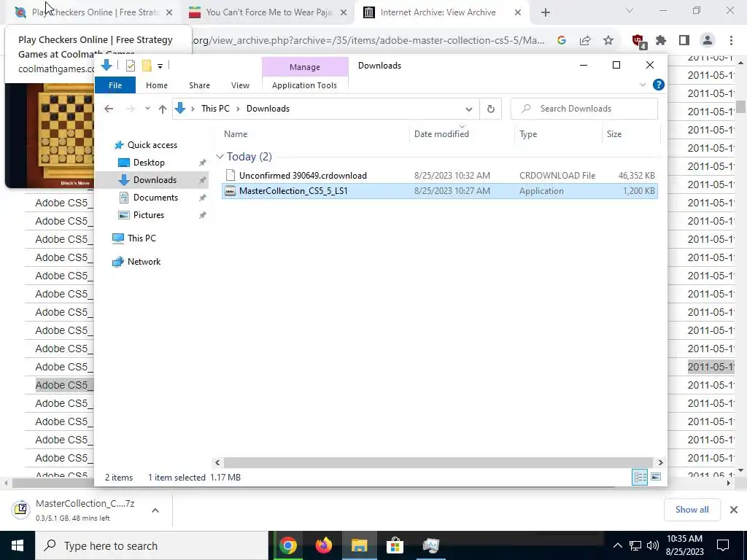Open the Chrome Extensions puzzle icon
This screenshot has width=747, height=560.
click(x=661, y=41)
